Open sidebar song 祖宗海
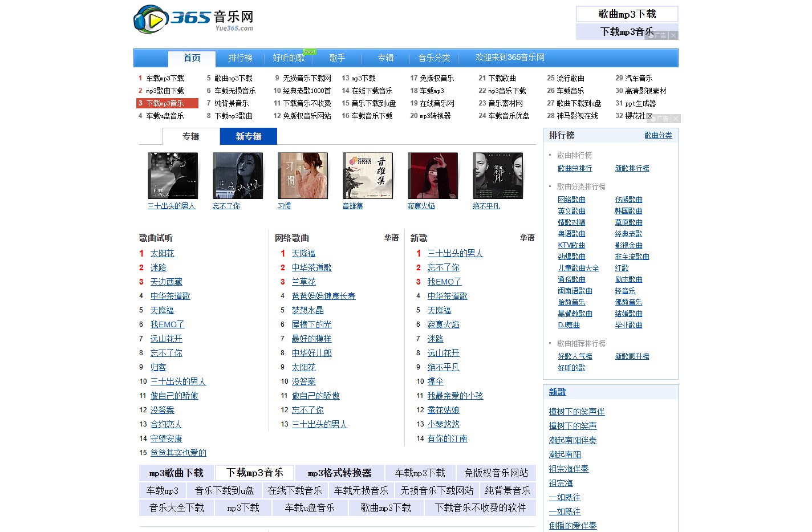The height and width of the screenshot is (532, 812). click(x=561, y=483)
